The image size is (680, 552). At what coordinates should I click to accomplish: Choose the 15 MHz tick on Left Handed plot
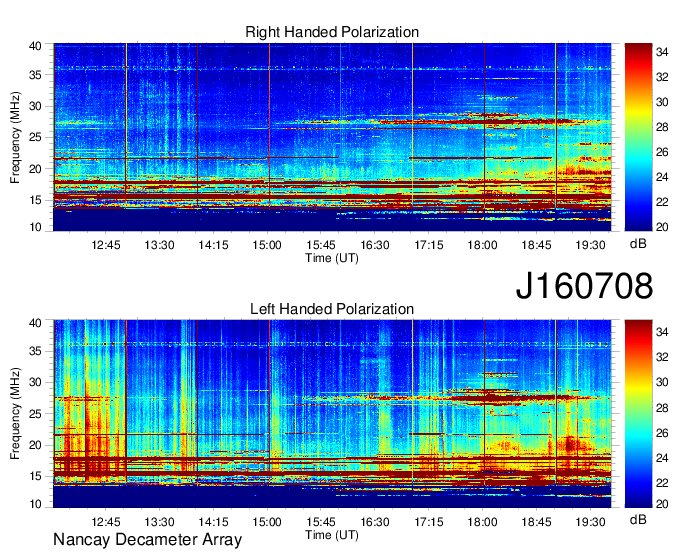tap(35, 477)
